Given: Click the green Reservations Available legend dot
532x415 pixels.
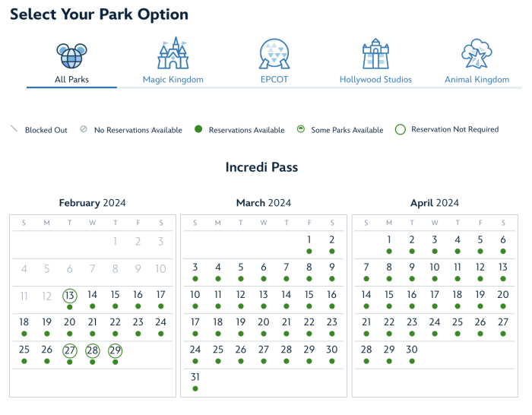Looking at the screenshot, I should 198,130.
